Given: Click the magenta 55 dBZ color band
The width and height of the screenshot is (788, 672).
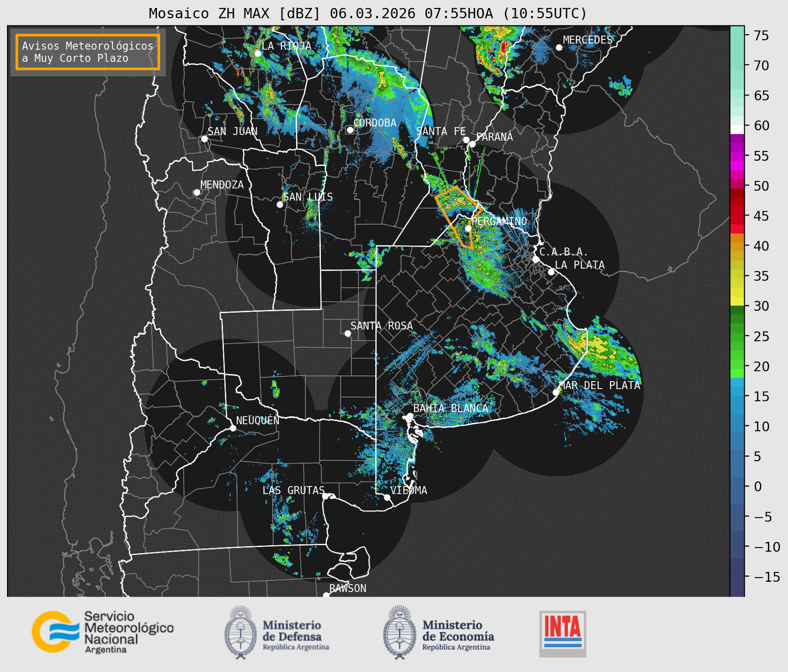Looking at the screenshot, I should tap(737, 157).
